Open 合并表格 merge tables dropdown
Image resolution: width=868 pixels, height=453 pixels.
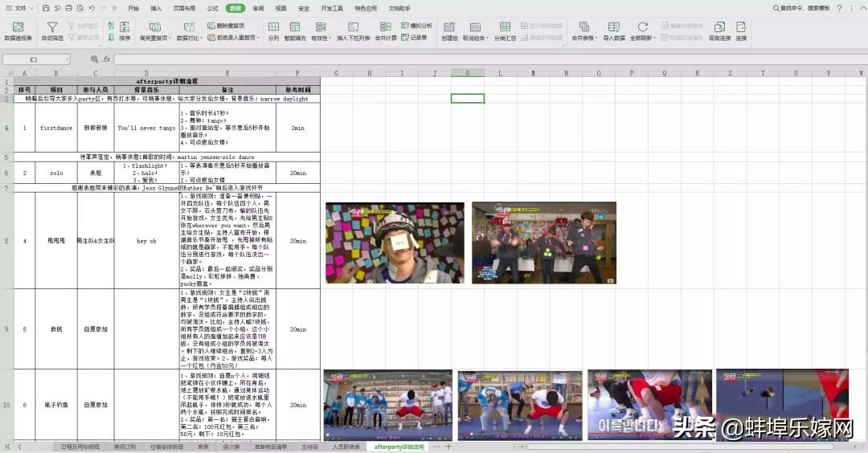tap(584, 31)
